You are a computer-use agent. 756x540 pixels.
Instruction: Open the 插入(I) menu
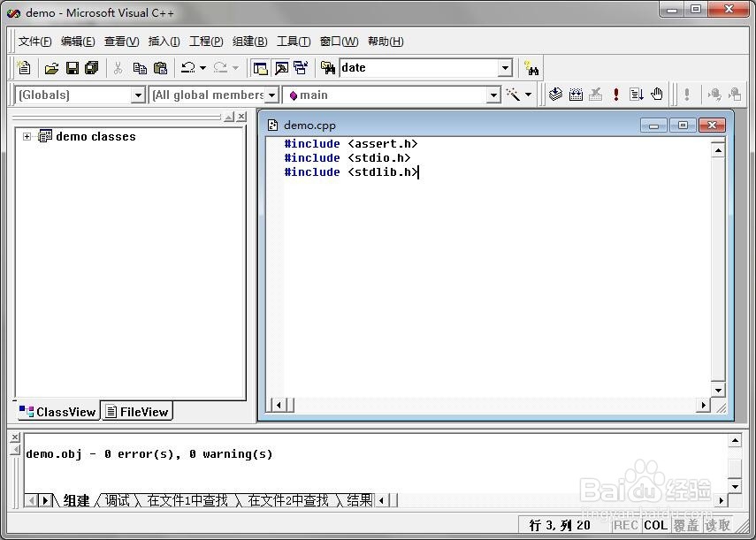tap(164, 42)
